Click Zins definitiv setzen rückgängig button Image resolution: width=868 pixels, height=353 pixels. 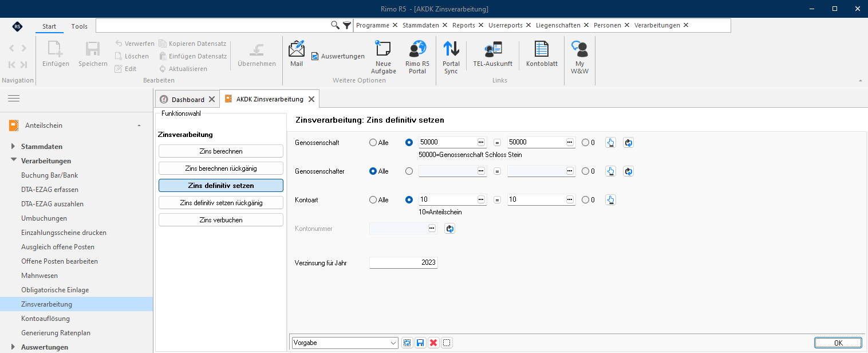click(221, 203)
